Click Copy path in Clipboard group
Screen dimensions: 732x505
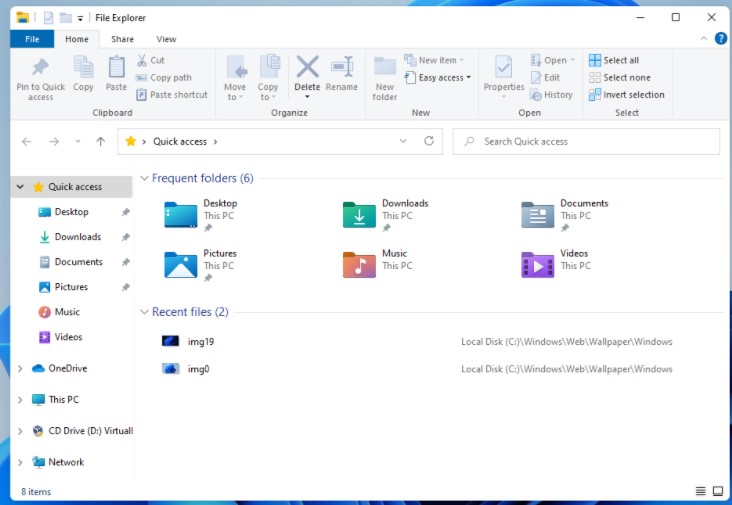[x=164, y=77]
